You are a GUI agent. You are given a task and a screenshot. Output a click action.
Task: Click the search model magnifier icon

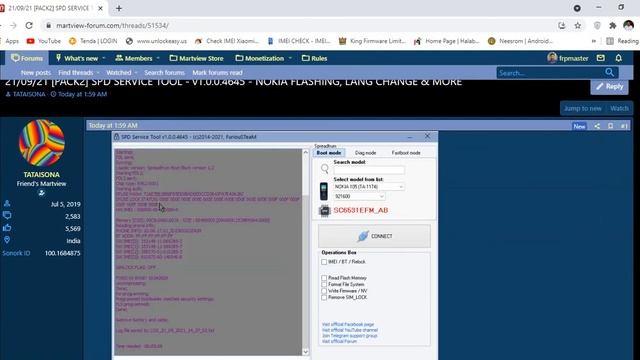coord(325,168)
